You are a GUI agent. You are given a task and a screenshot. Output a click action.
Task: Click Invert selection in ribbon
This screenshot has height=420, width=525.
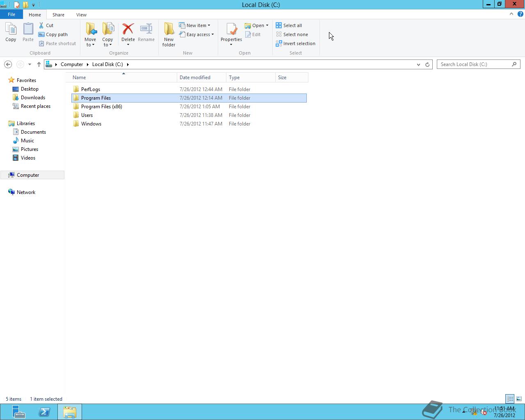coord(296,43)
